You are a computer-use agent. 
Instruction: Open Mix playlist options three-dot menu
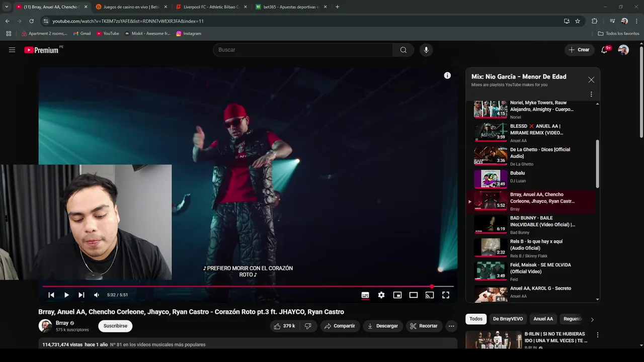click(x=591, y=94)
